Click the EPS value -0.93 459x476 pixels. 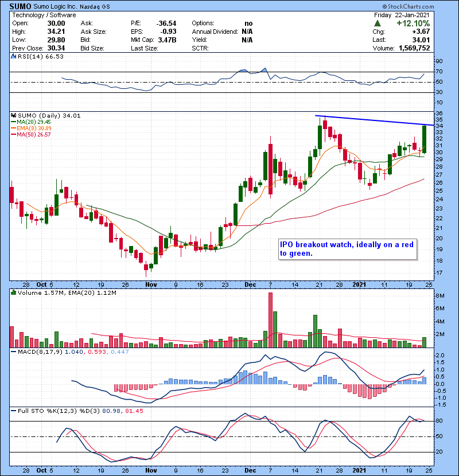coord(169,32)
